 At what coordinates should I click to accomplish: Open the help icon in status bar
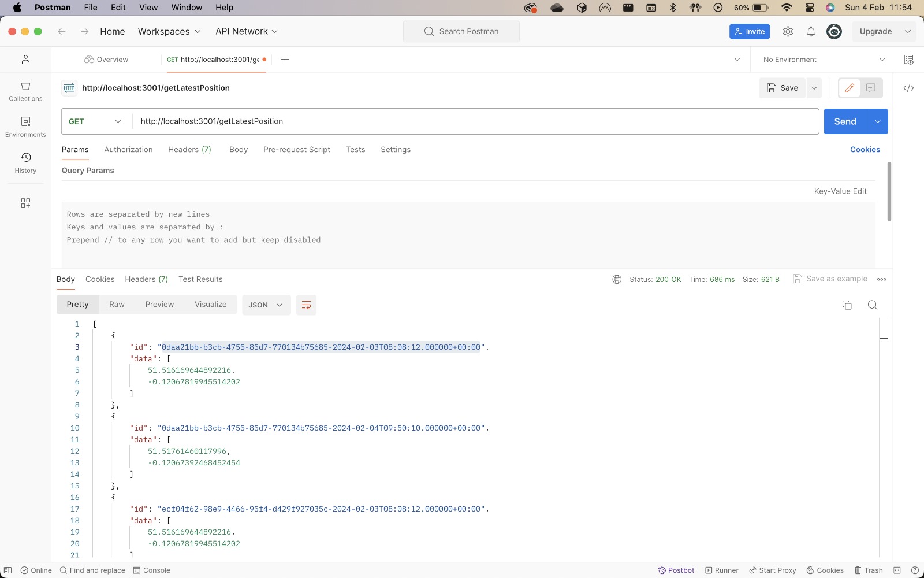(x=915, y=570)
